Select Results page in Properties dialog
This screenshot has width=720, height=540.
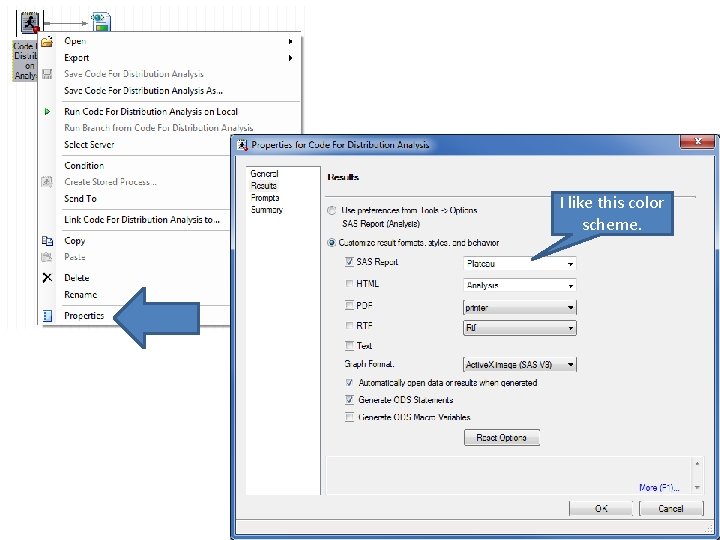pos(264,186)
